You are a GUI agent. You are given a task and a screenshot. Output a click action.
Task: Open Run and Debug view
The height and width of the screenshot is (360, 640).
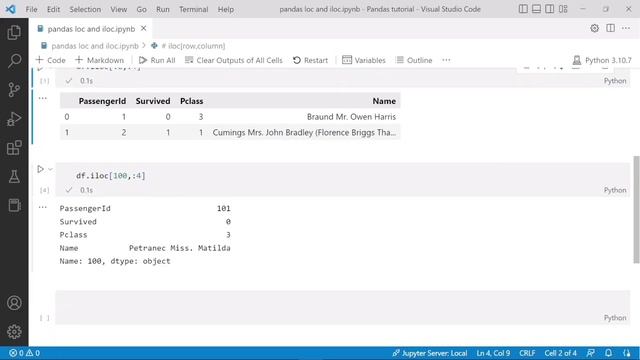click(x=14, y=119)
